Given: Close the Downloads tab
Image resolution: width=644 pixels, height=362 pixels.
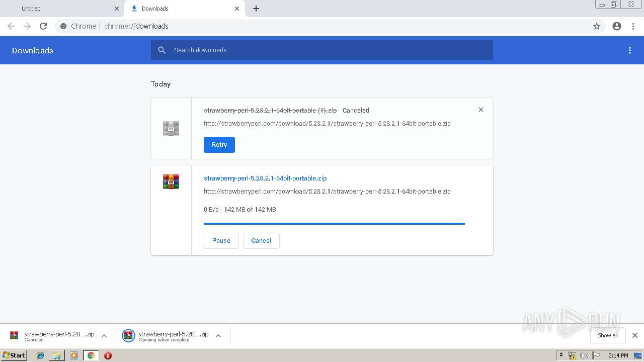Looking at the screenshot, I should pos(237,9).
